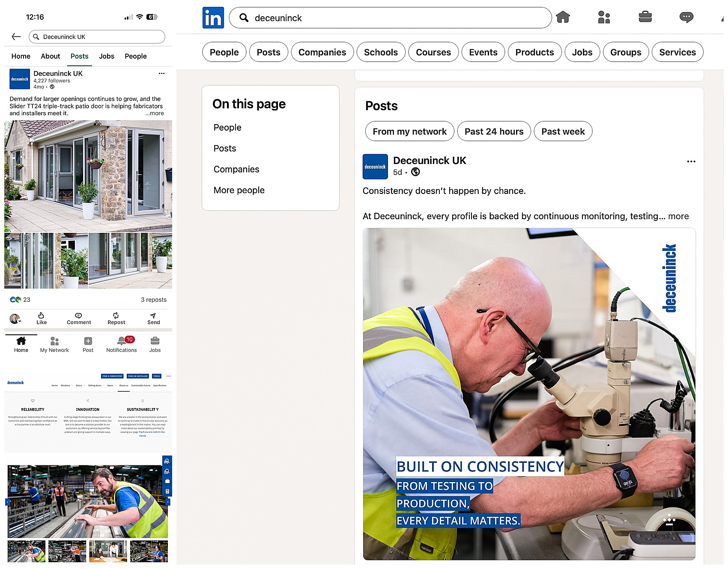Screen dimensions: 728x569
Task: Open Built on Consistency post image
Action: 529,394
